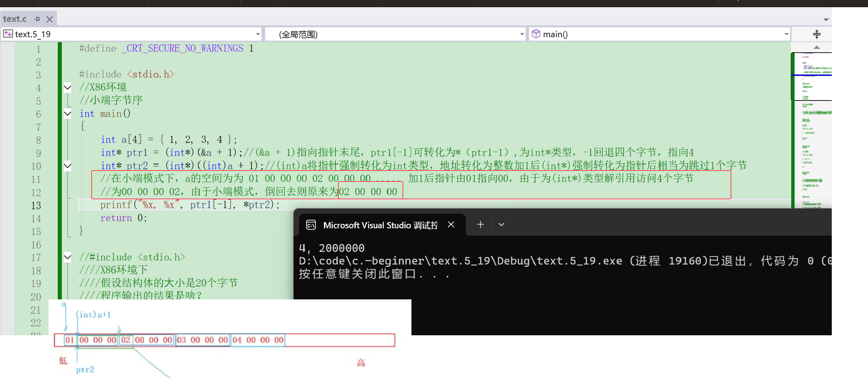Close the Visual Studio debug console tab
Viewport: 868px width, 378px height.
point(451,225)
